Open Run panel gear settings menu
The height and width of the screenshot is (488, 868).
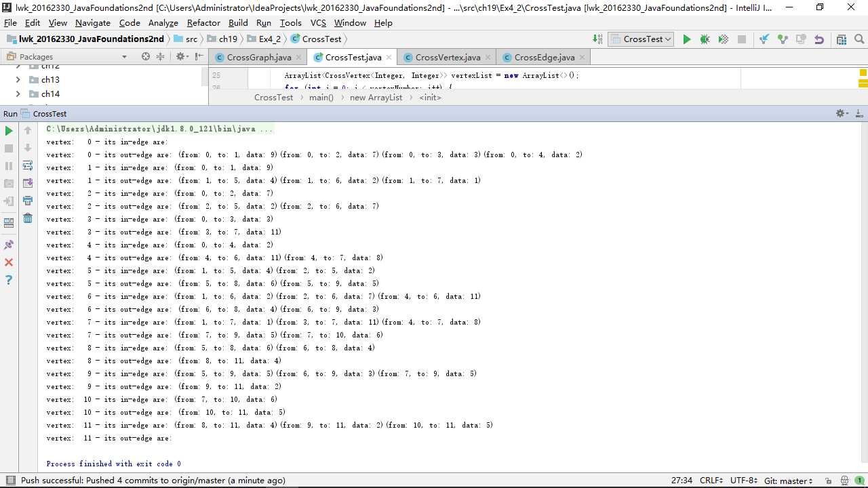click(842, 114)
